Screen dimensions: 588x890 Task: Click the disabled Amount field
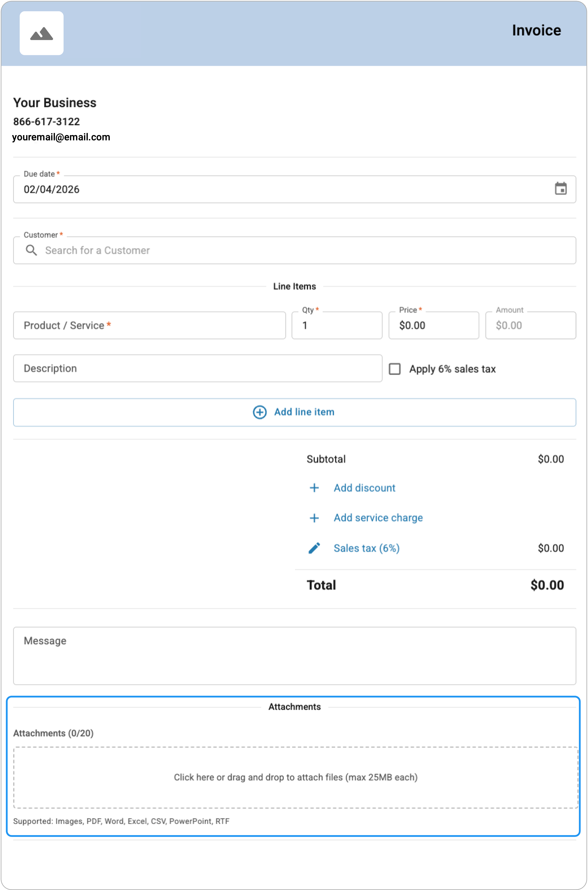[x=531, y=326]
